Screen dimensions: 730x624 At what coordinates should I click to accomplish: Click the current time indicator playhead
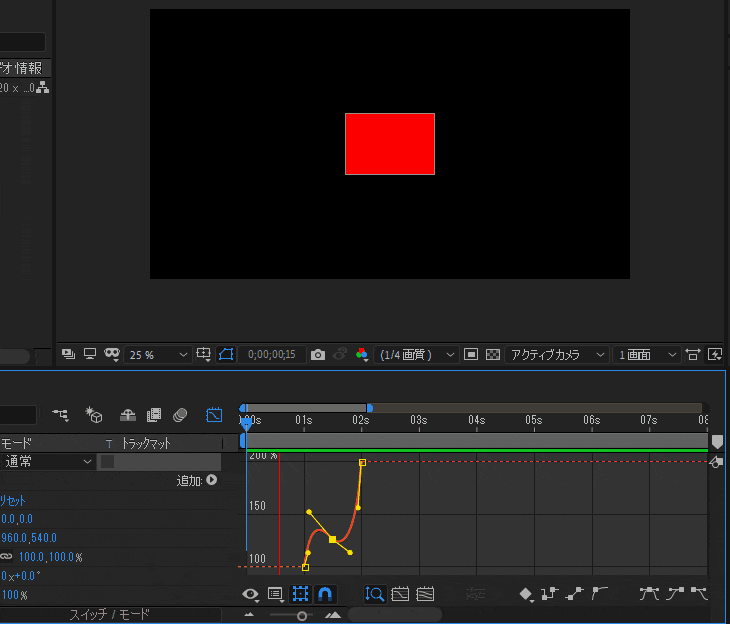tap(246, 423)
